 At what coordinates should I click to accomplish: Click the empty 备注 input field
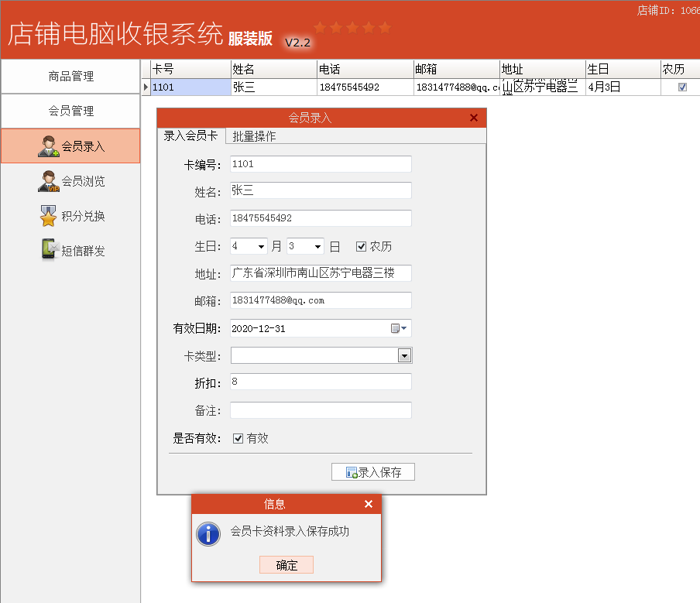pos(321,410)
